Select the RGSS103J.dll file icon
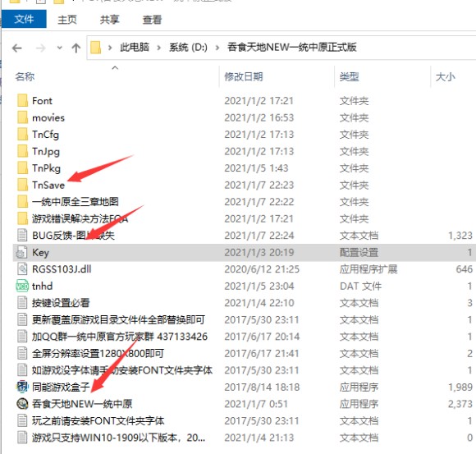This screenshot has width=476, height=454. (22, 269)
